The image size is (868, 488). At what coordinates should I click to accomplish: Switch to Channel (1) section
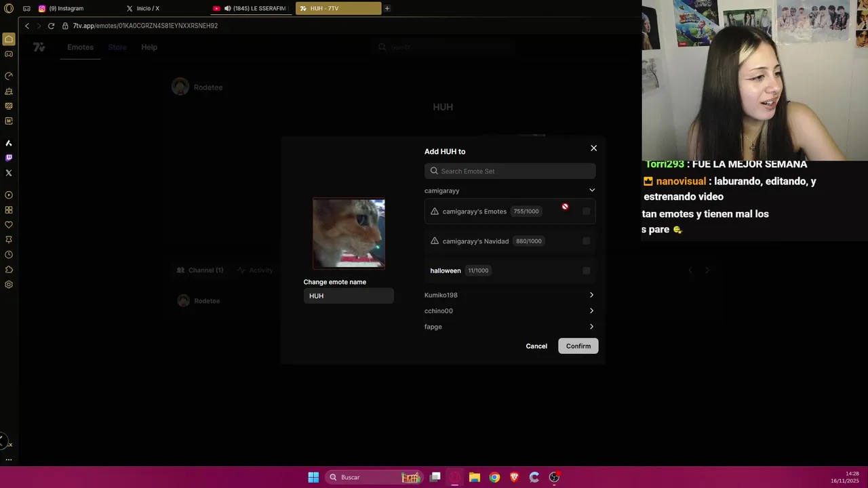(x=200, y=270)
